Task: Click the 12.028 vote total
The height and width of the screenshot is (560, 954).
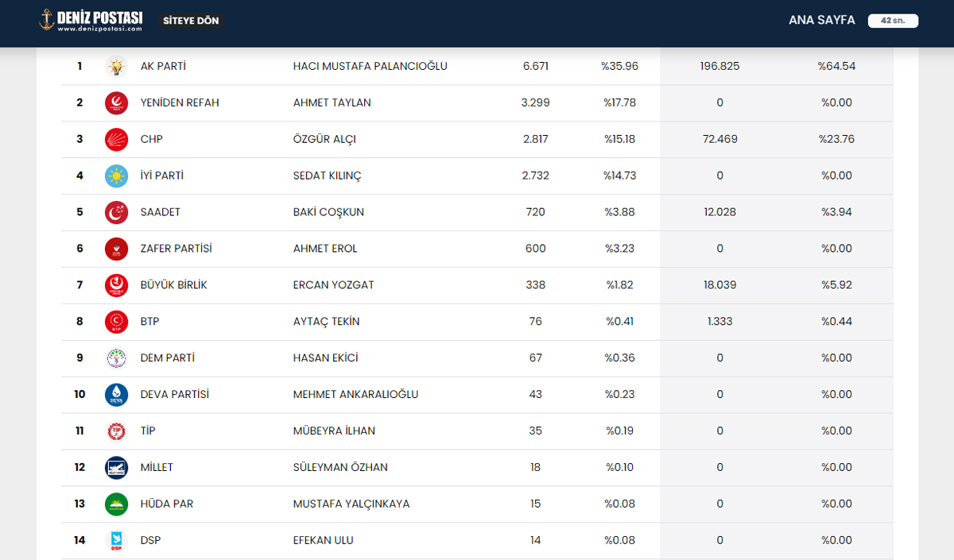Action: click(720, 213)
